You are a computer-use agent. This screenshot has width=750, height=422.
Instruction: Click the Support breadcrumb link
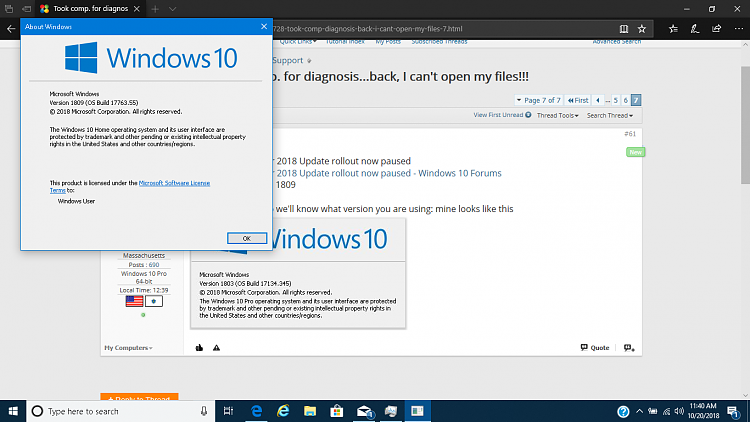click(287, 60)
